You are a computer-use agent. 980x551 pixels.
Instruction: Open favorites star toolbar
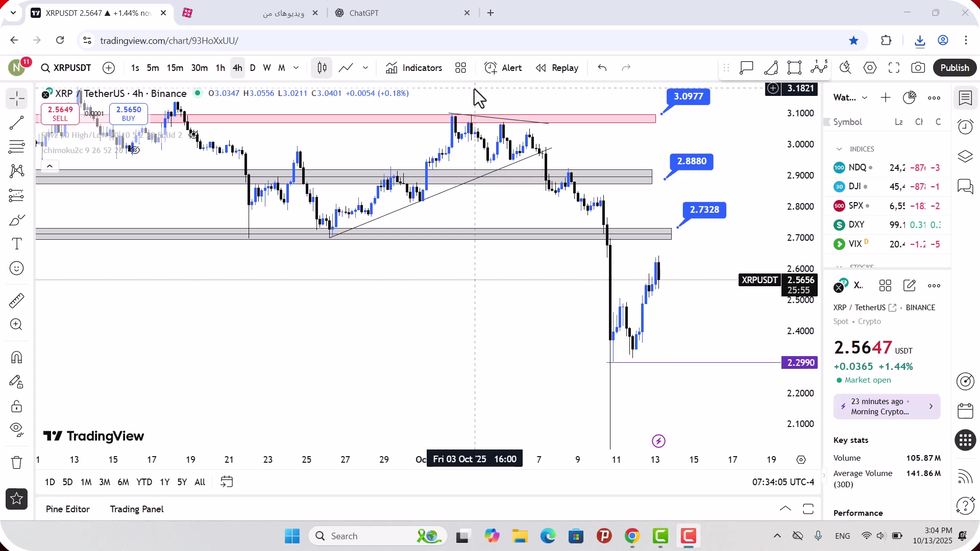pyautogui.click(x=17, y=499)
